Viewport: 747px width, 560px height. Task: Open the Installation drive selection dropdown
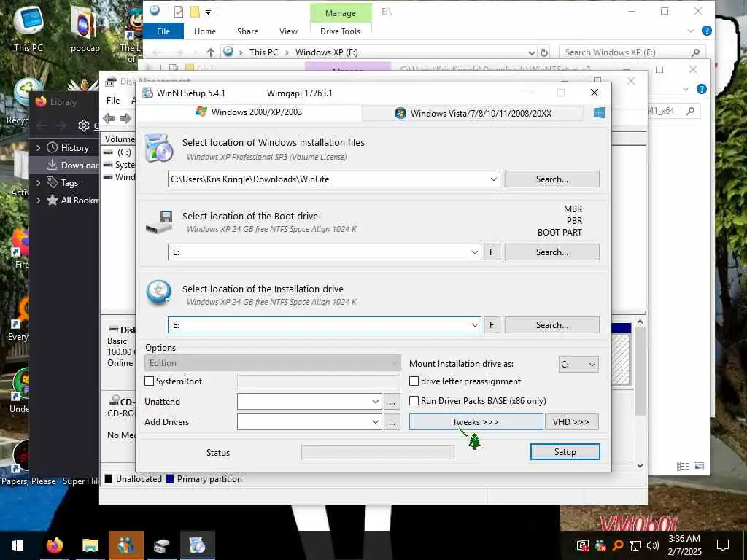click(x=474, y=325)
